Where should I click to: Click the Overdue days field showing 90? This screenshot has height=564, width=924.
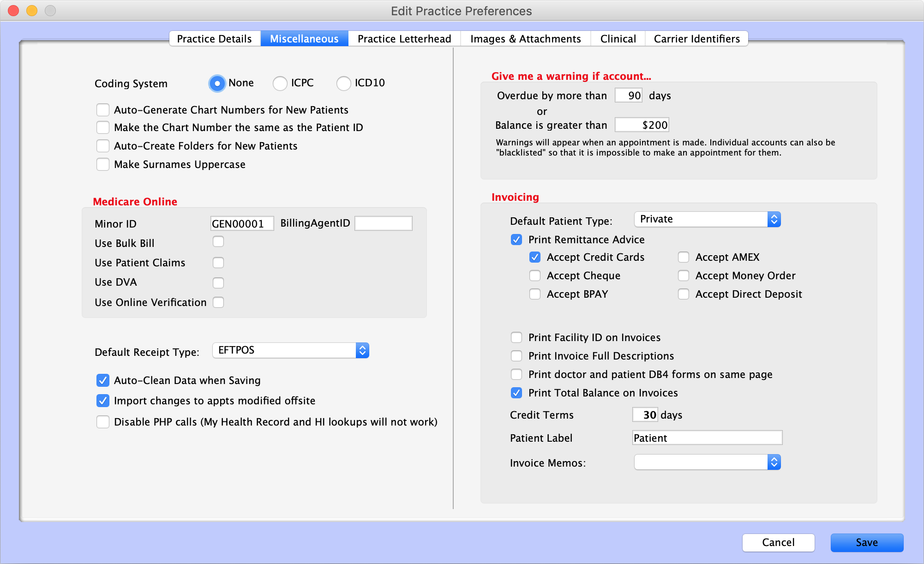tap(629, 96)
